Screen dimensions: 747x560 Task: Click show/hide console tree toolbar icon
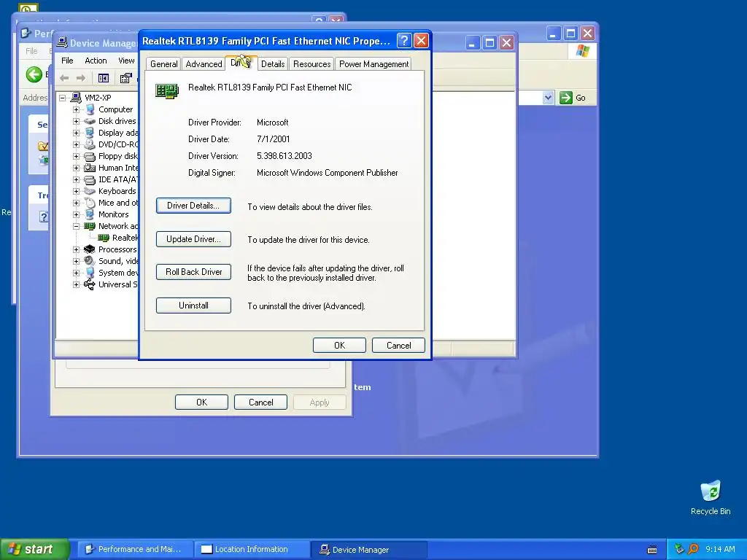(104, 78)
